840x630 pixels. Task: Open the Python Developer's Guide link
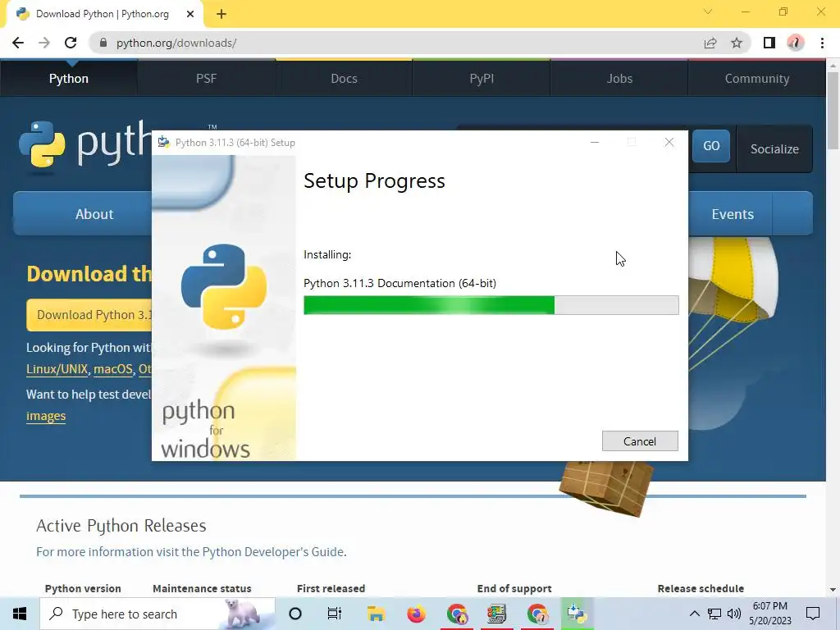(273, 552)
